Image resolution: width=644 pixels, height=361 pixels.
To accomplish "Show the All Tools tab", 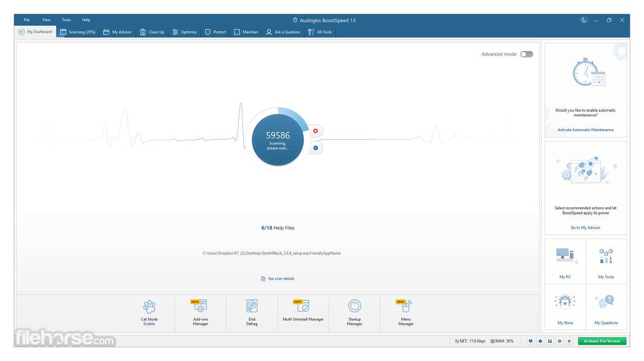I will (x=320, y=32).
